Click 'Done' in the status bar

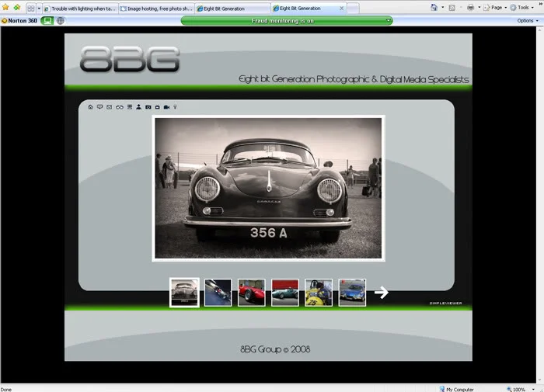6,390
